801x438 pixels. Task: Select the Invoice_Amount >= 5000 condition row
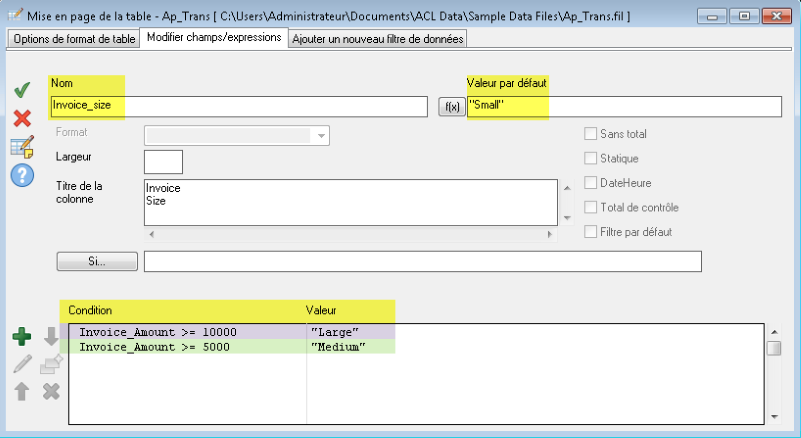(x=155, y=347)
